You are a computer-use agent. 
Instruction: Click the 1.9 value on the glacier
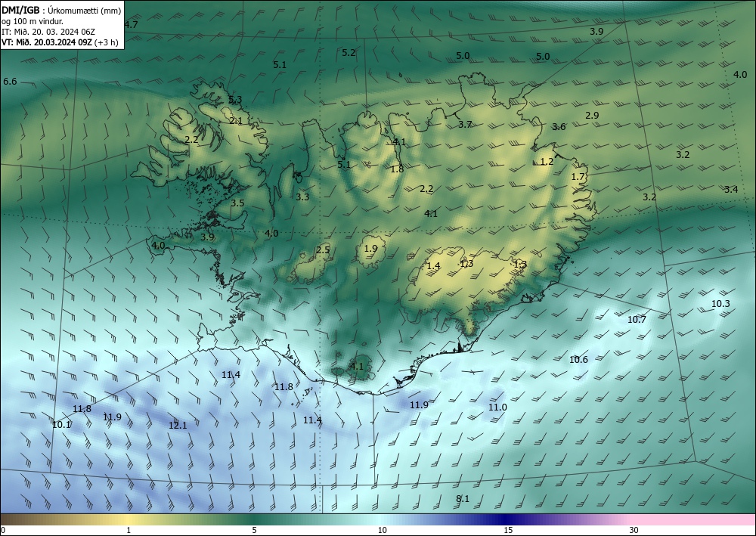pos(370,249)
